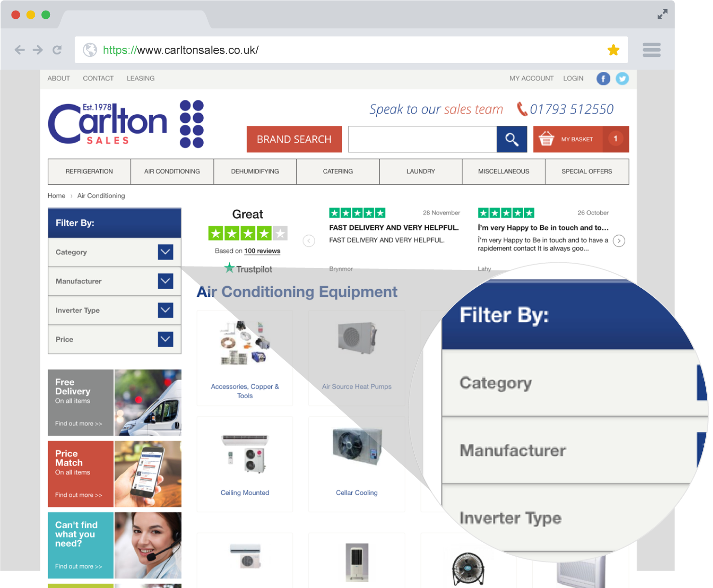The width and height of the screenshot is (713, 588).
Task: Open Ceiling Mounted category
Action: (245, 493)
